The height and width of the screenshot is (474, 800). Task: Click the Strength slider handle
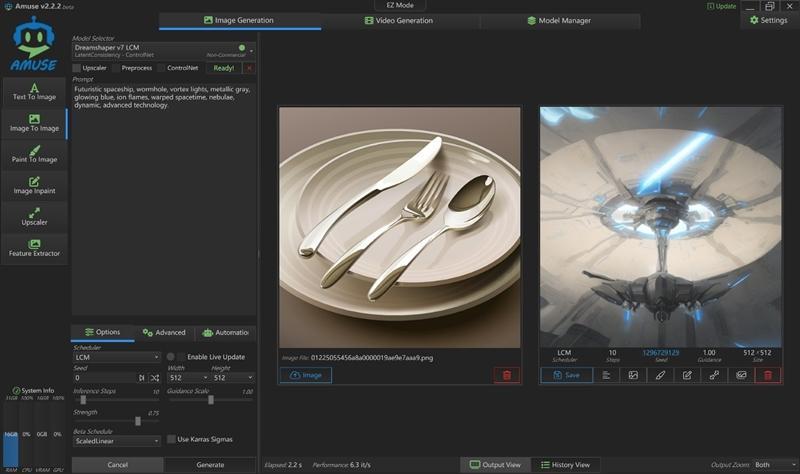click(138, 420)
